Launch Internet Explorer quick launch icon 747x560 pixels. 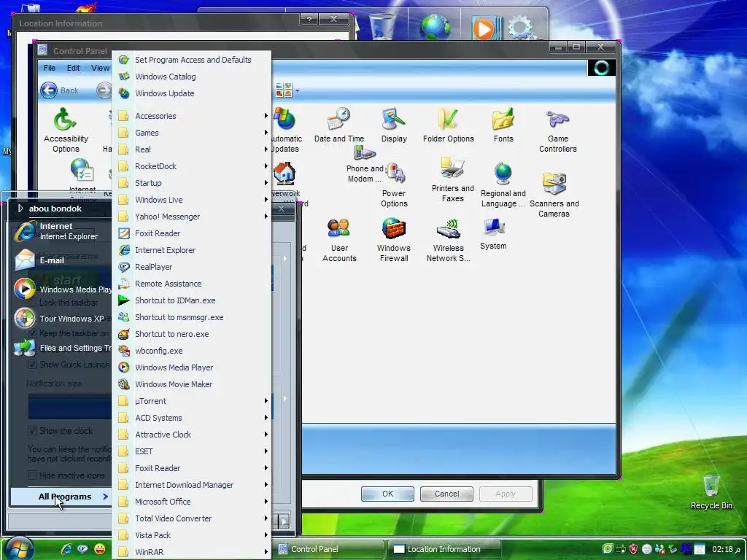pyautogui.click(x=66, y=548)
